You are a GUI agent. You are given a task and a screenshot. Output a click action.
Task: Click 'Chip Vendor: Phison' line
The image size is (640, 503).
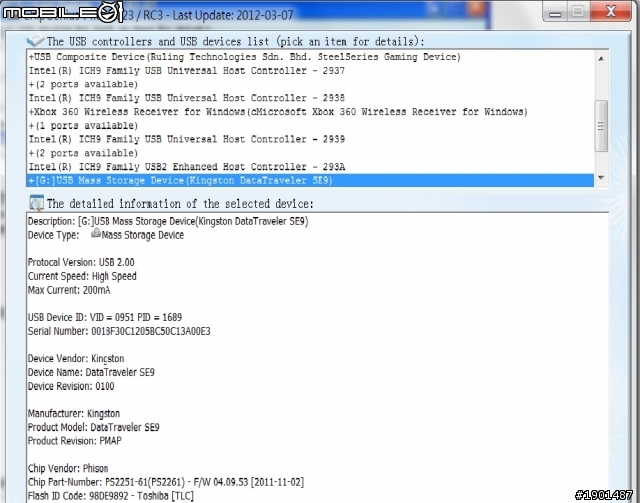click(68, 468)
